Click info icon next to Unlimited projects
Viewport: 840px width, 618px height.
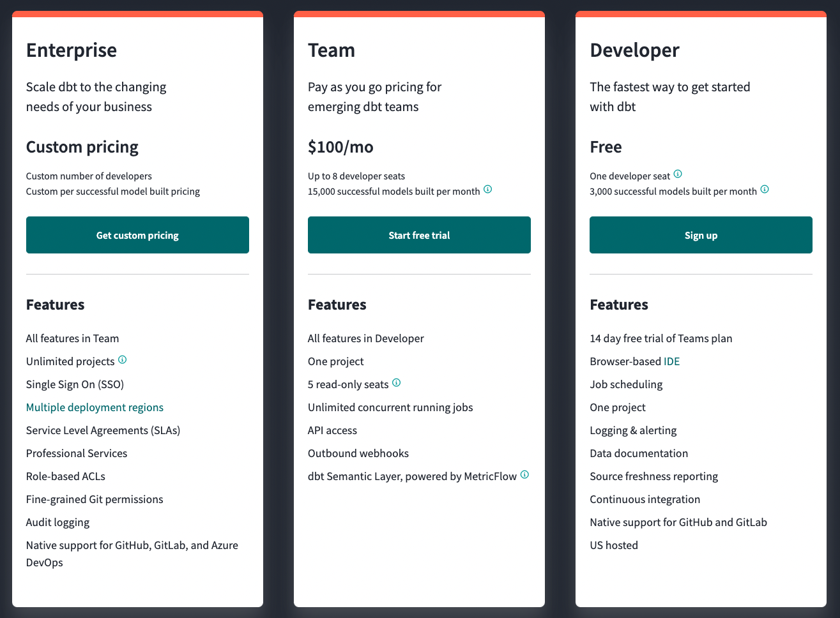(x=123, y=359)
